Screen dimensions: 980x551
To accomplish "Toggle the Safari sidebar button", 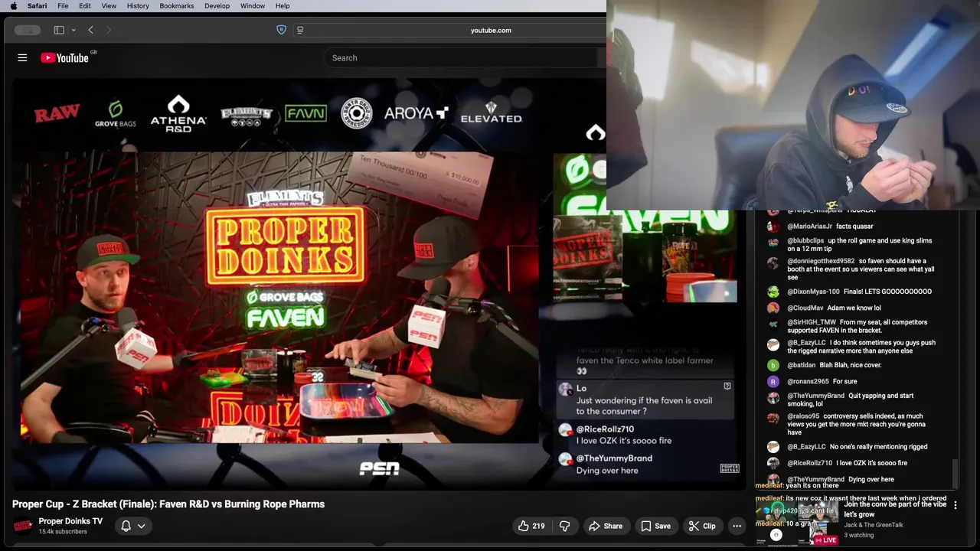I will click(x=59, y=30).
